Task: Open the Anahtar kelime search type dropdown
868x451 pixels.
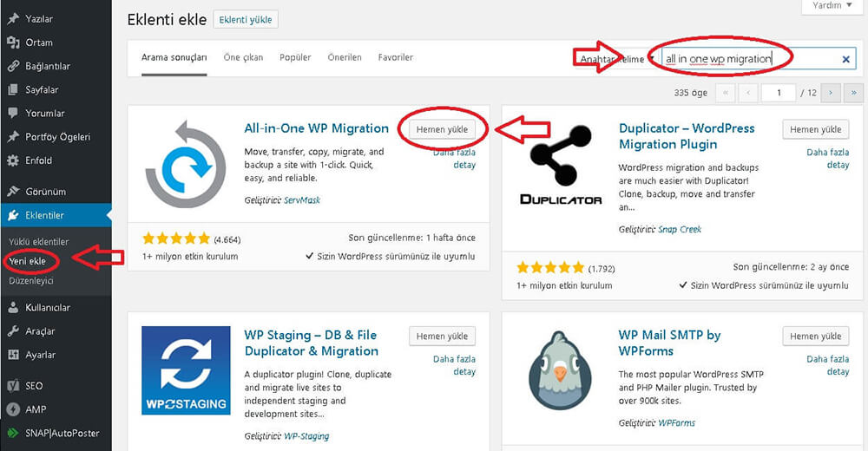Action: tap(618, 59)
